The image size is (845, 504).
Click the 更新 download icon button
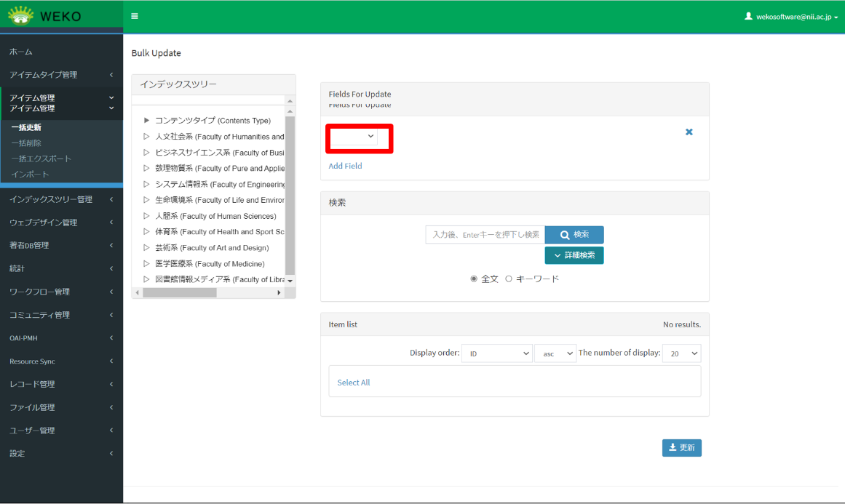[x=681, y=448]
